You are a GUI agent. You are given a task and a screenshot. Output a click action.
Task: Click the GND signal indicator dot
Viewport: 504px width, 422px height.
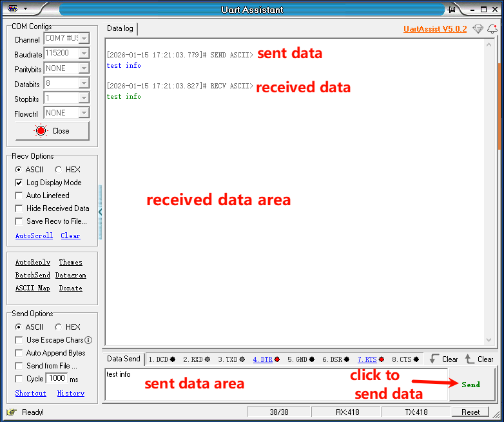point(311,359)
